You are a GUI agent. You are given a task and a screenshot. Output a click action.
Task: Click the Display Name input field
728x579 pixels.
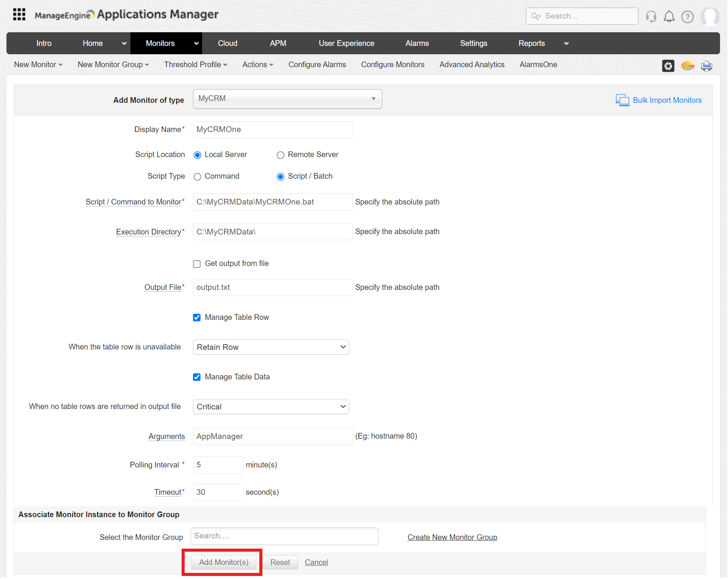(273, 130)
